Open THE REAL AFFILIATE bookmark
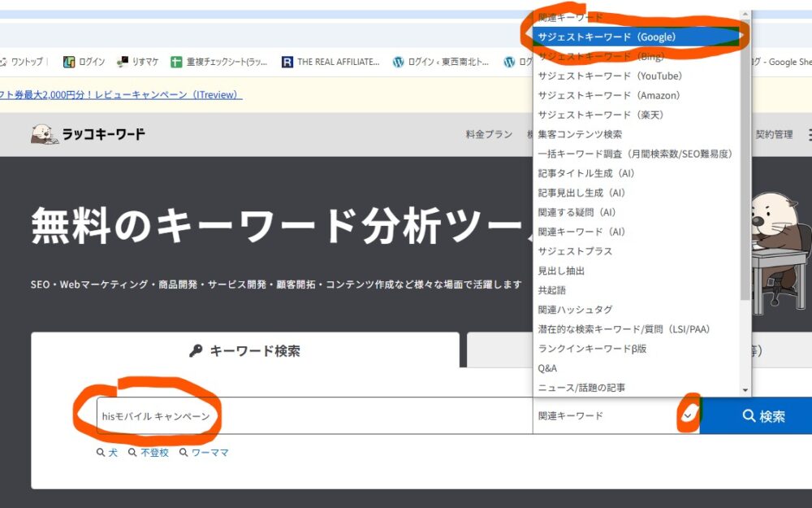The height and width of the screenshot is (508, 812). (x=330, y=62)
